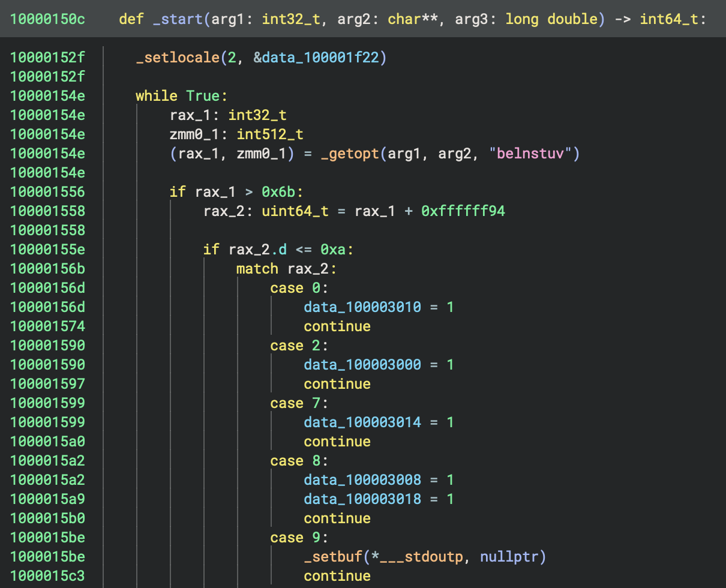The height and width of the screenshot is (588, 726).
Task: Click the data_100003010 variable
Action: click(362, 307)
